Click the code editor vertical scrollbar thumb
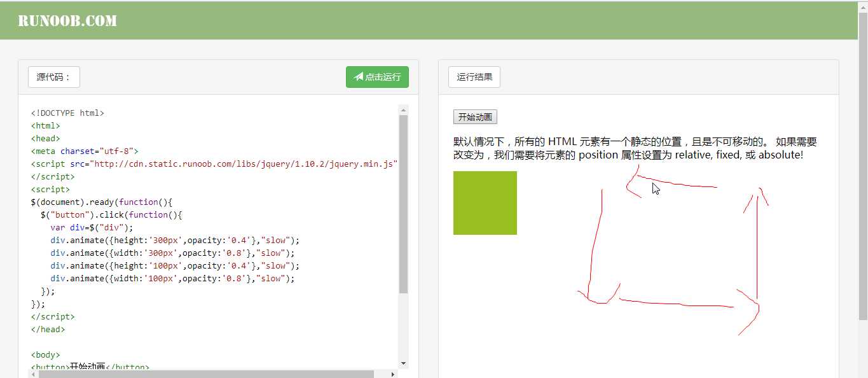 point(403,204)
